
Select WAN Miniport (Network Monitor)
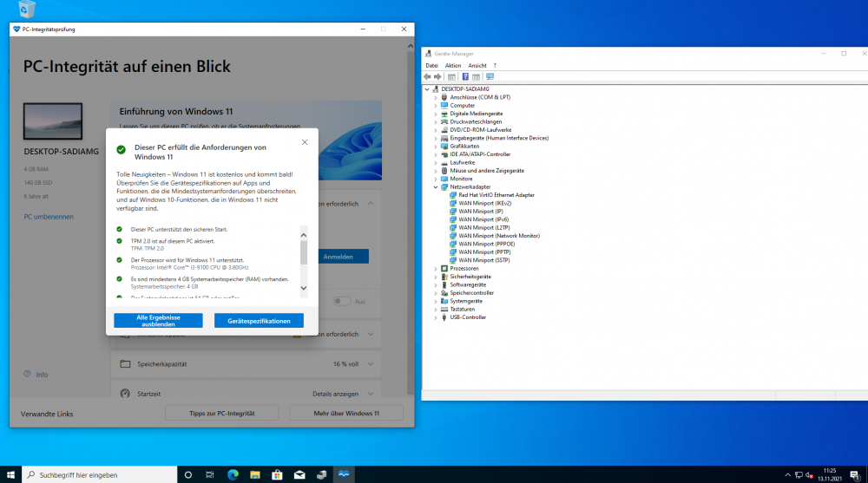[x=499, y=236]
